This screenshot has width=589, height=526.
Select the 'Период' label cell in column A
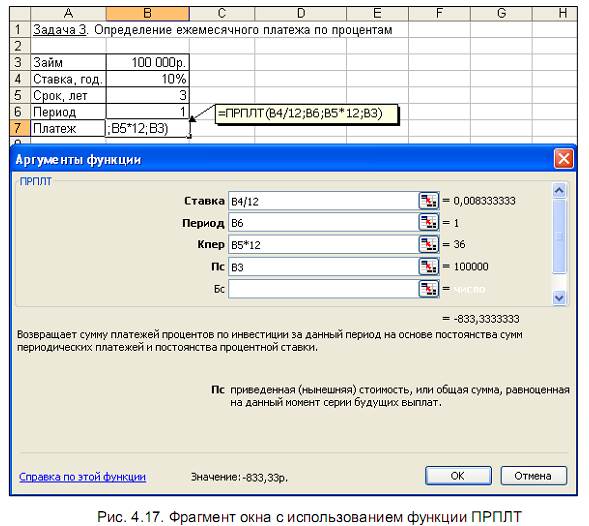pos(68,112)
